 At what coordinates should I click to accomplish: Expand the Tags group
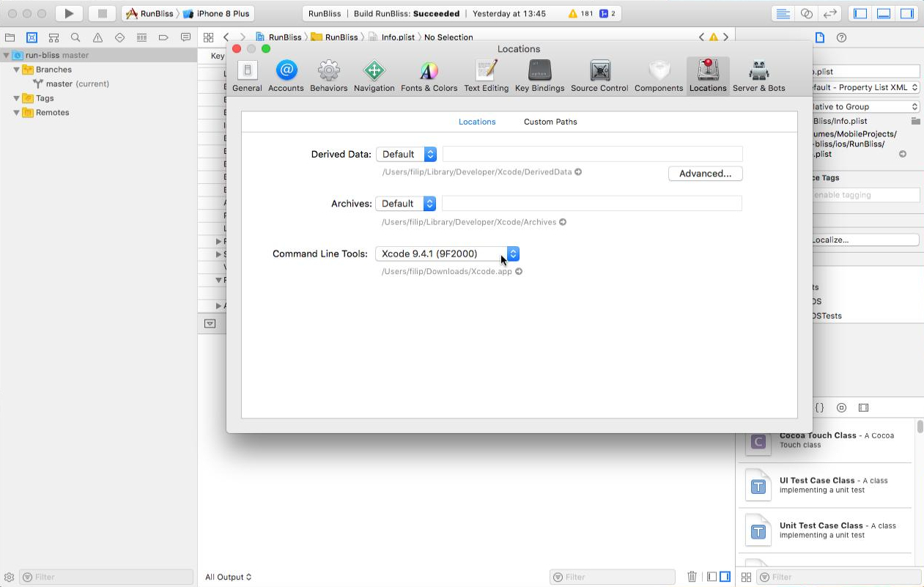tap(16, 98)
